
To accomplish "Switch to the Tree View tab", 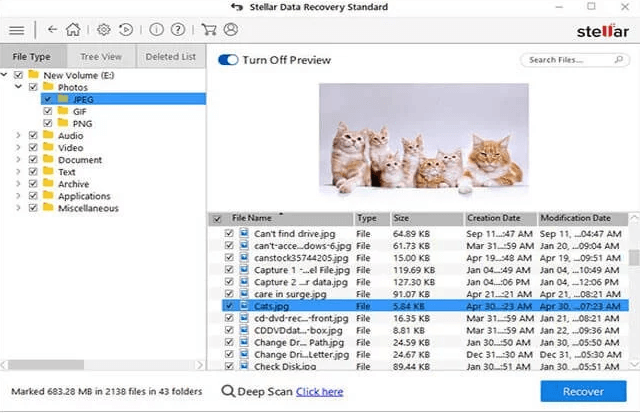I will click(x=101, y=56).
